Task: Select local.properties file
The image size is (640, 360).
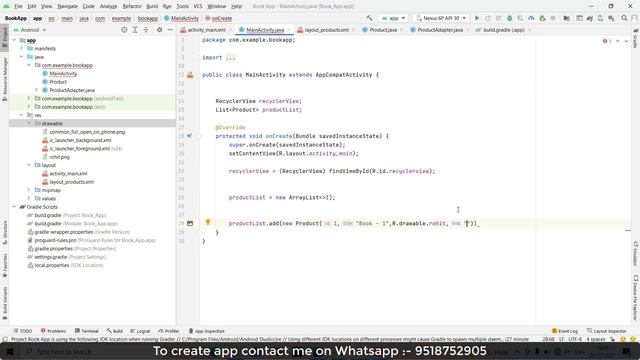Action: (x=52, y=265)
